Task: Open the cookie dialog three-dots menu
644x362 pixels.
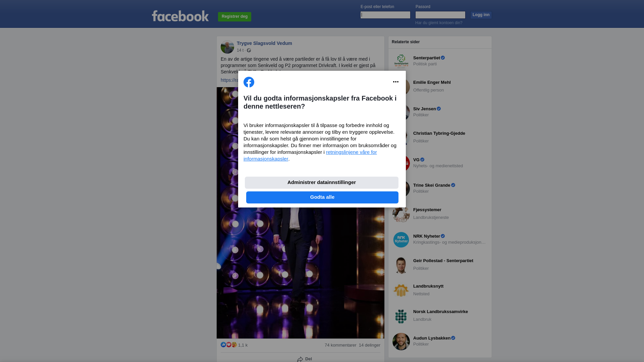Action: pyautogui.click(x=396, y=82)
